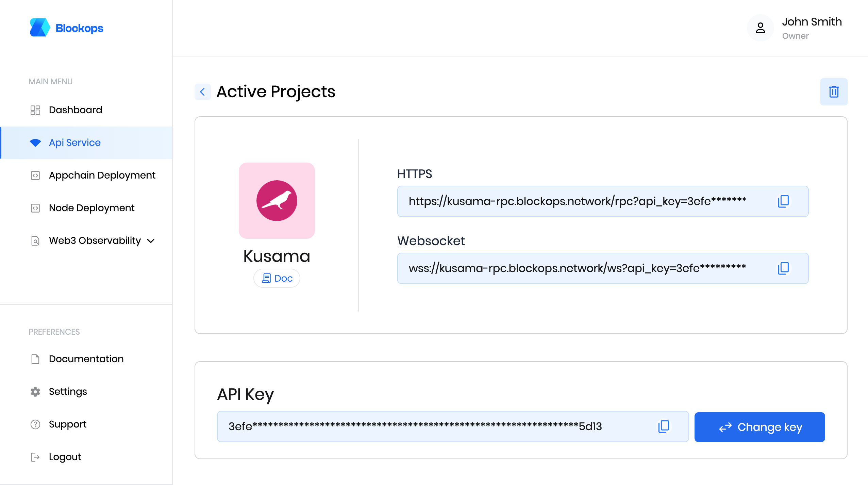The width and height of the screenshot is (868, 485).
Task: Click the user avatar icon
Action: click(761, 28)
